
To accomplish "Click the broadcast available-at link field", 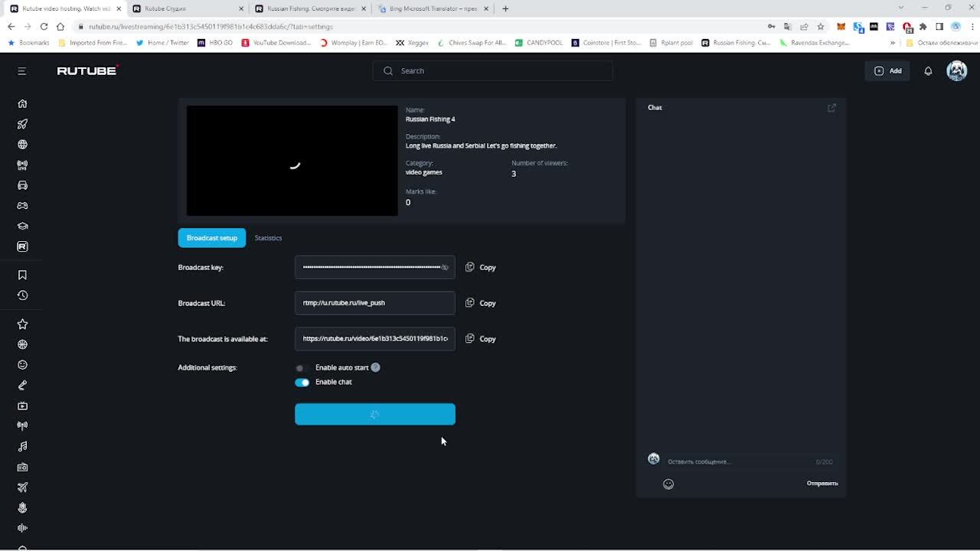I will (x=375, y=338).
